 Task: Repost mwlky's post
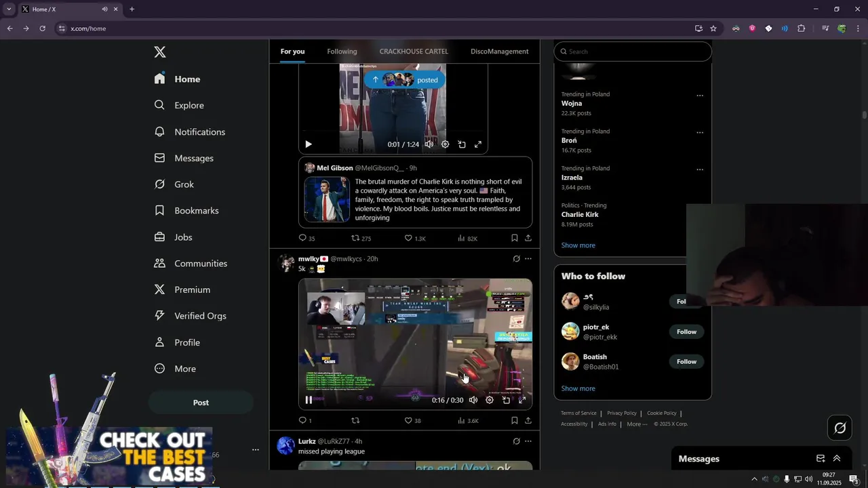(x=355, y=420)
